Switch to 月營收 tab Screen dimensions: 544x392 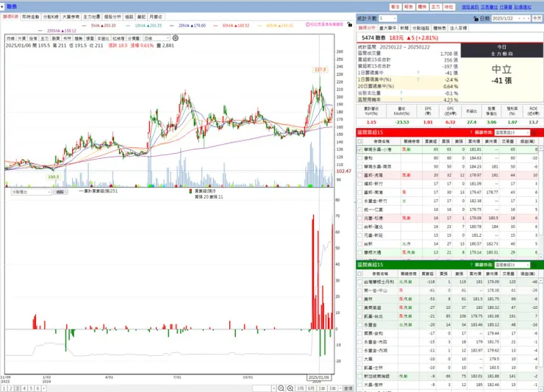pos(155,17)
